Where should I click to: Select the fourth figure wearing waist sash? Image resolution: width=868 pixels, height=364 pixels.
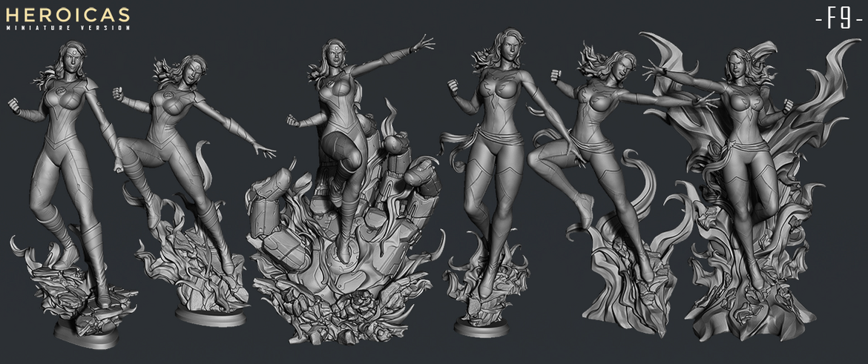tap(495, 156)
